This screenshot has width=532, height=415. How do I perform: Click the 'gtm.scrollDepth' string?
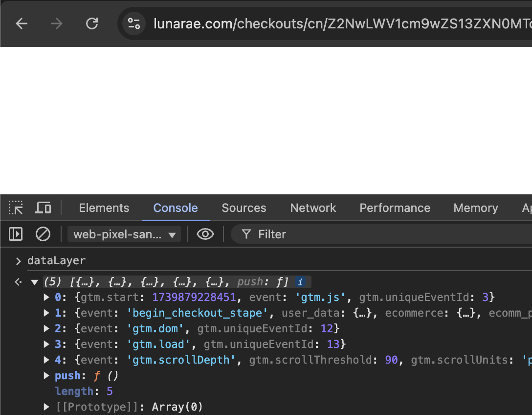click(x=181, y=360)
